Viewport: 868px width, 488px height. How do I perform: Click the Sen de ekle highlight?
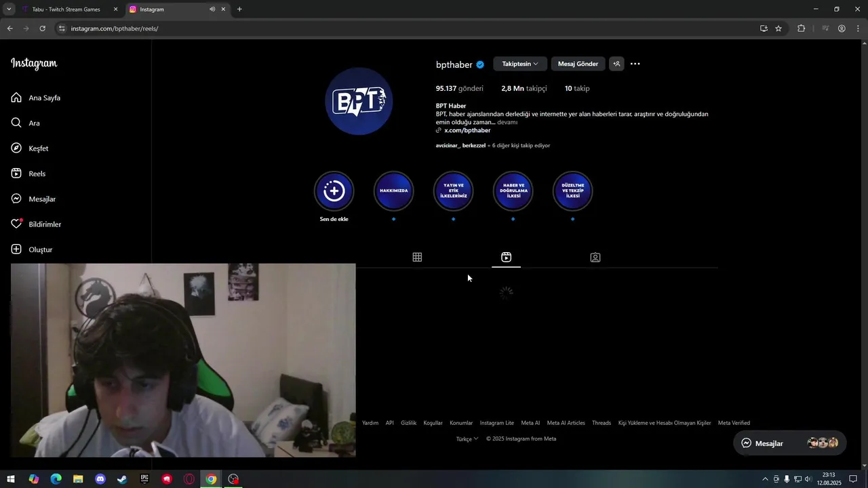point(334,197)
